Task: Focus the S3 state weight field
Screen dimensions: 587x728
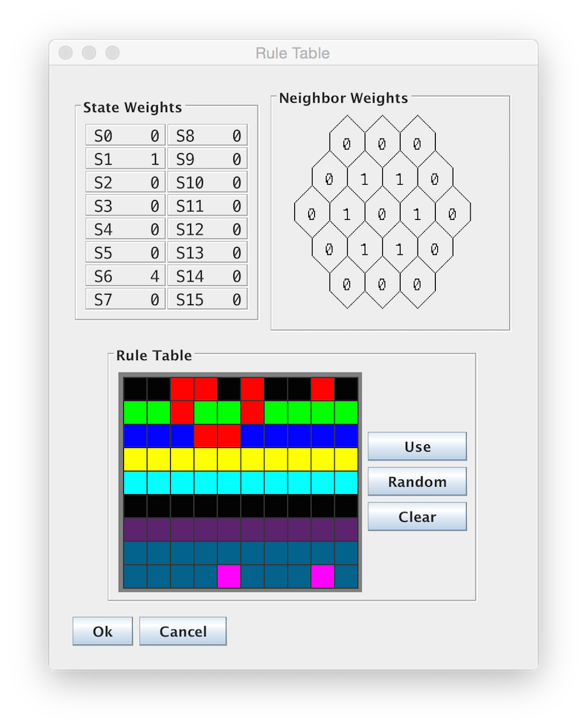Action: 125,206
